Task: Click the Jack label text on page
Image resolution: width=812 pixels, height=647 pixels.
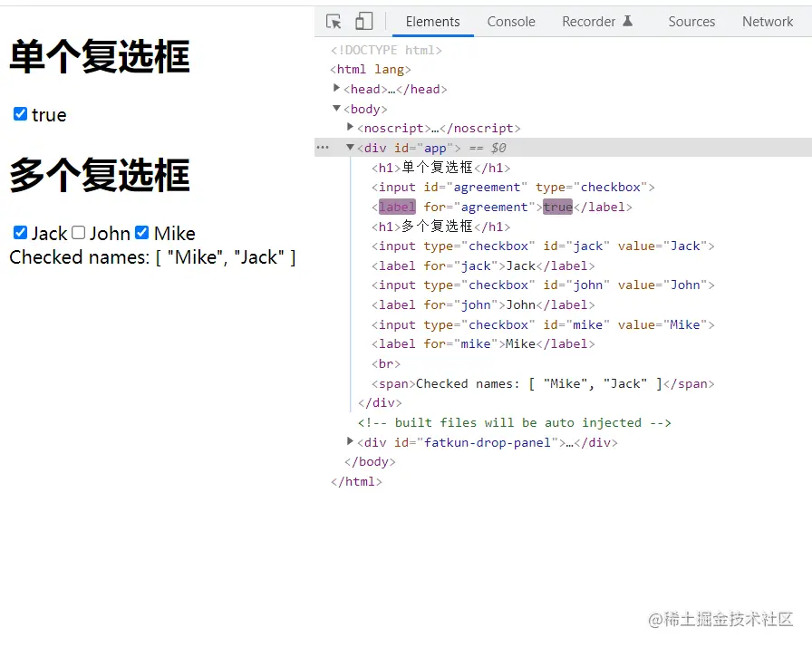Action: [x=49, y=234]
